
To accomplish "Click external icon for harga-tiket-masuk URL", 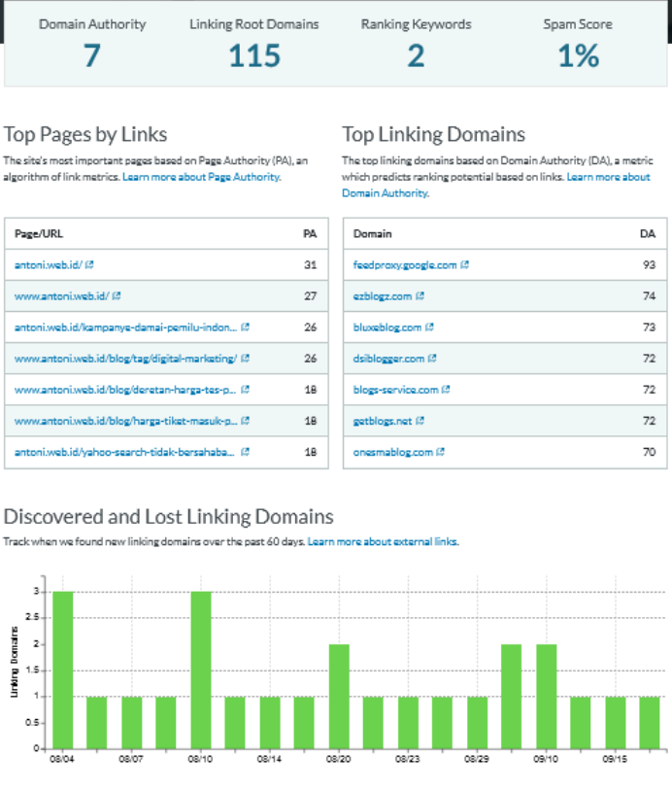I will tap(245, 421).
